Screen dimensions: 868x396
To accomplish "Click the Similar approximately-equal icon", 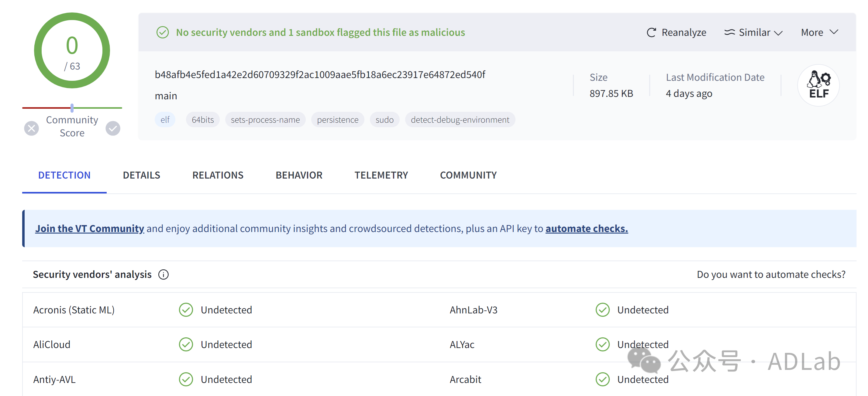I will click(x=729, y=32).
